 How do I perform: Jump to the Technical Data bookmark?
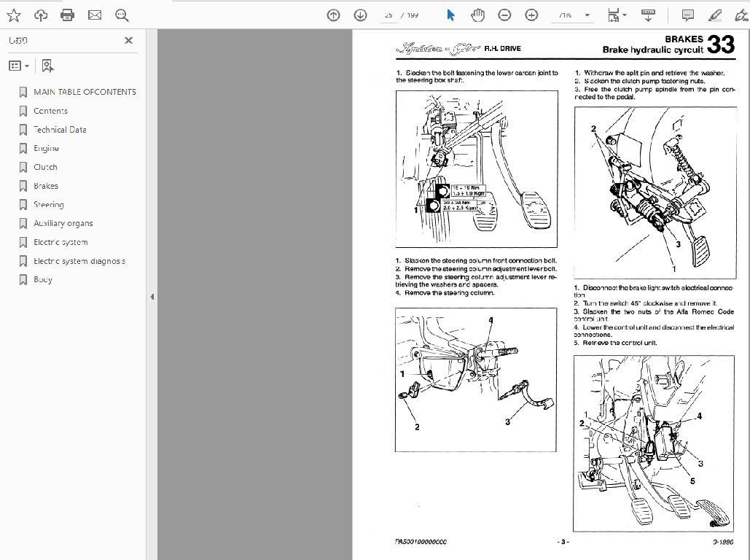coord(60,130)
